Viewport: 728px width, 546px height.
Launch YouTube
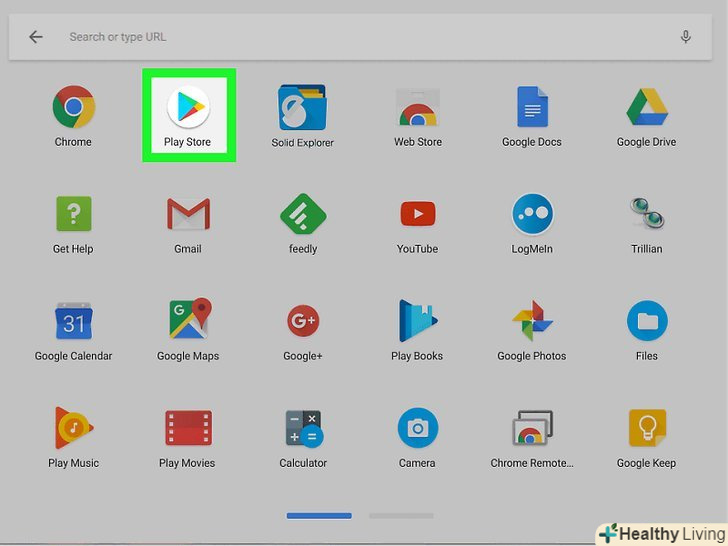click(417, 214)
